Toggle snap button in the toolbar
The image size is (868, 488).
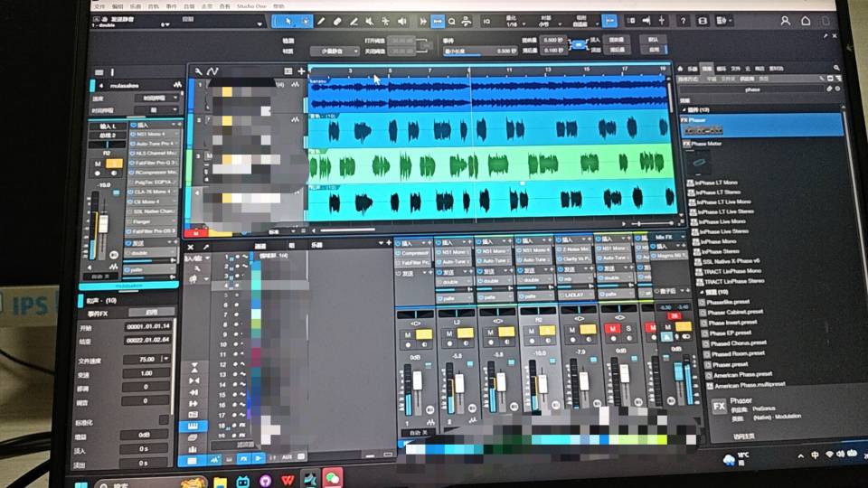[609, 21]
